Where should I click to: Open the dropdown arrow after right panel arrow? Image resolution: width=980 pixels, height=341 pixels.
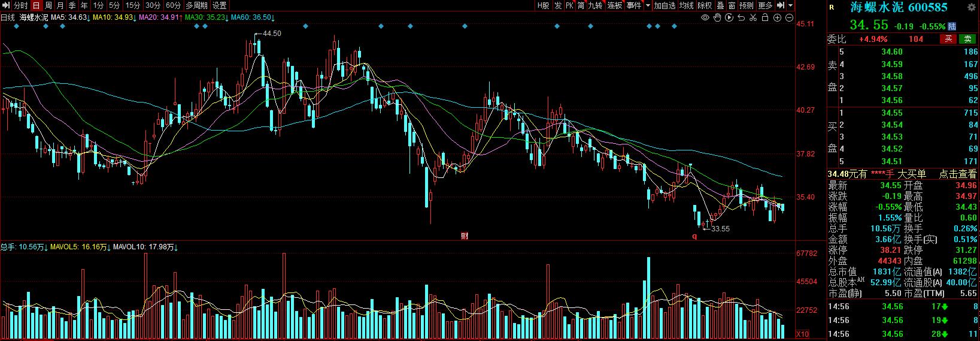point(791,5)
